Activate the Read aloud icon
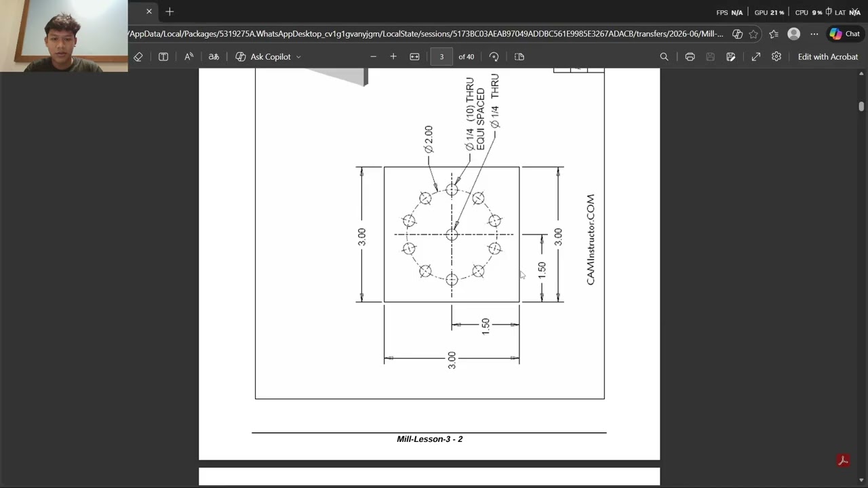The width and height of the screenshot is (868, 488). [189, 57]
